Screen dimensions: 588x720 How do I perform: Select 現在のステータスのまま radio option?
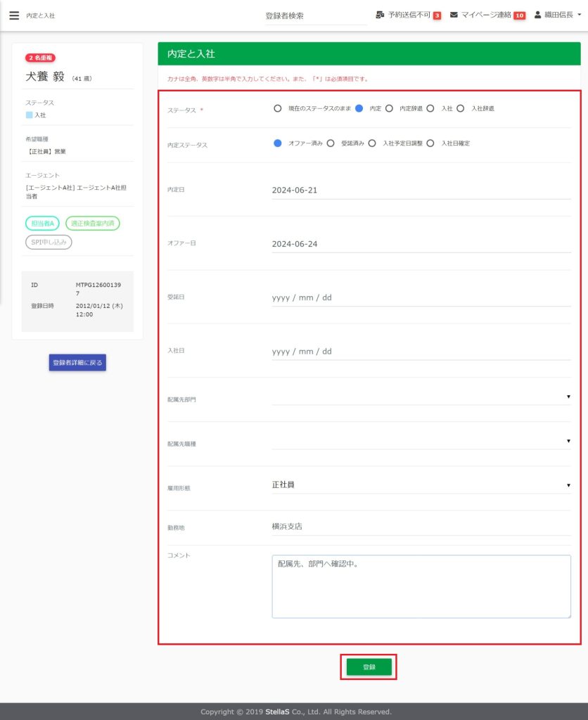(x=278, y=108)
